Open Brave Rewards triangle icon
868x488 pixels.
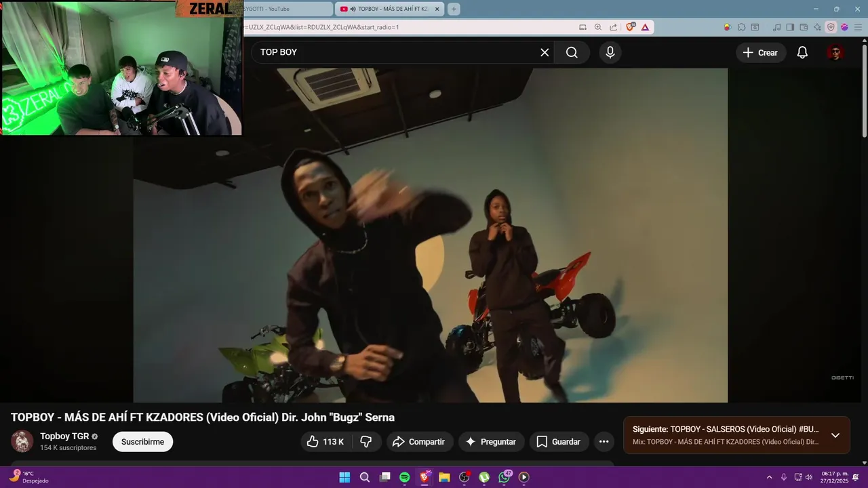(645, 27)
